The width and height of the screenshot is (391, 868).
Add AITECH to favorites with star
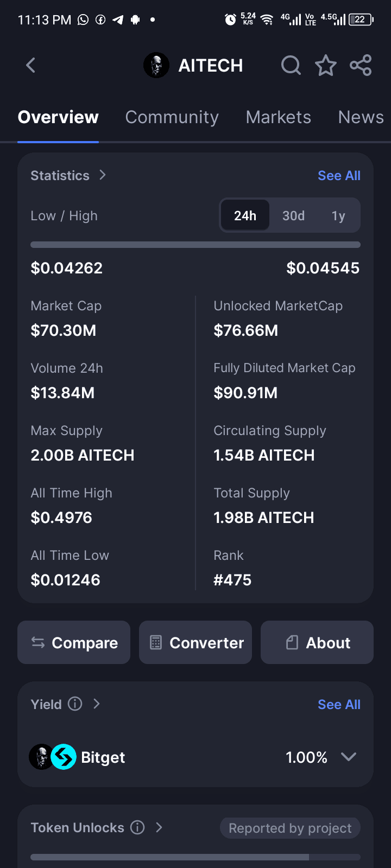click(326, 66)
